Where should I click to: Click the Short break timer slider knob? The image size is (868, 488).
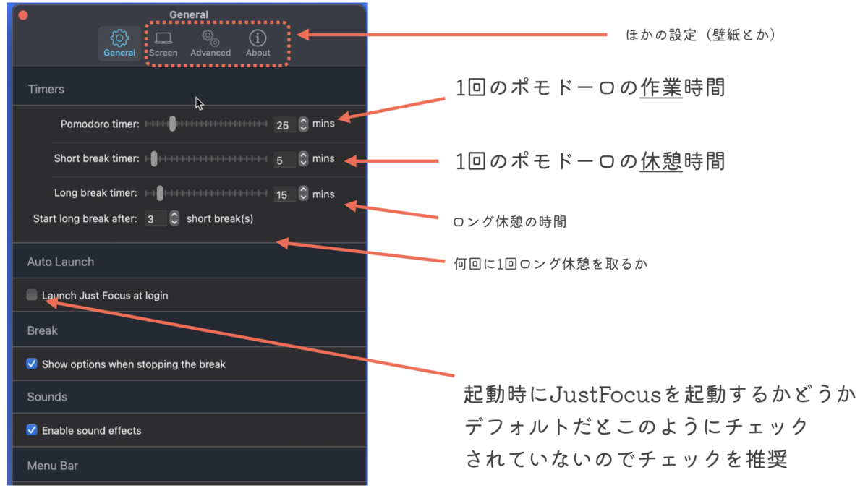(x=153, y=158)
